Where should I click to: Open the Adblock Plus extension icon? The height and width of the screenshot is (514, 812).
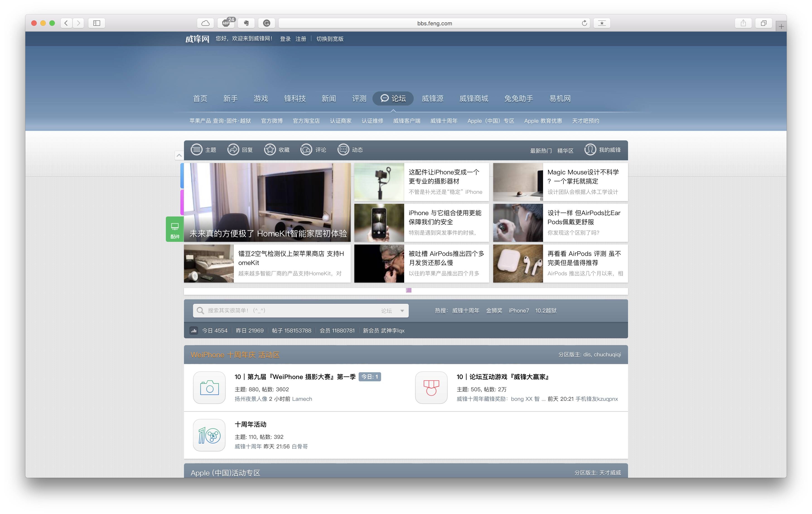226,23
